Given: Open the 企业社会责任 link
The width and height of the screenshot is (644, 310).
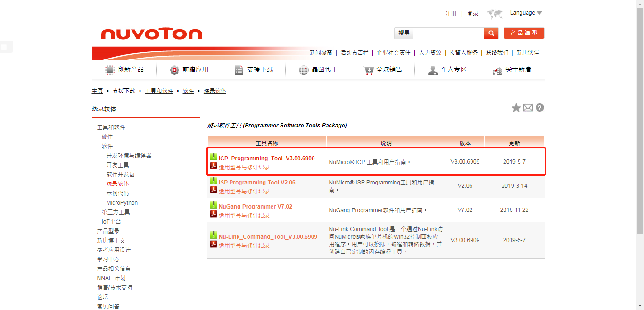Looking at the screenshot, I should click(394, 53).
